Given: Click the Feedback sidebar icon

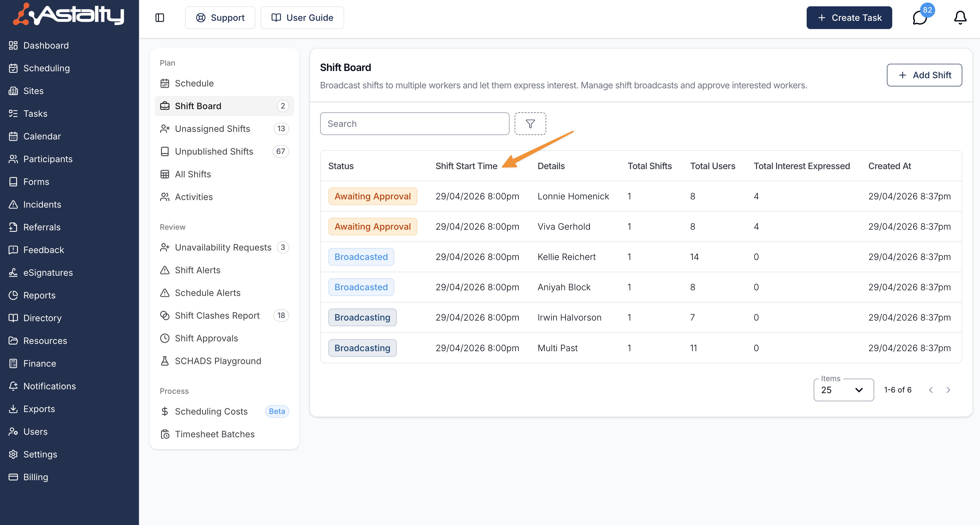Looking at the screenshot, I should (x=13, y=250).
